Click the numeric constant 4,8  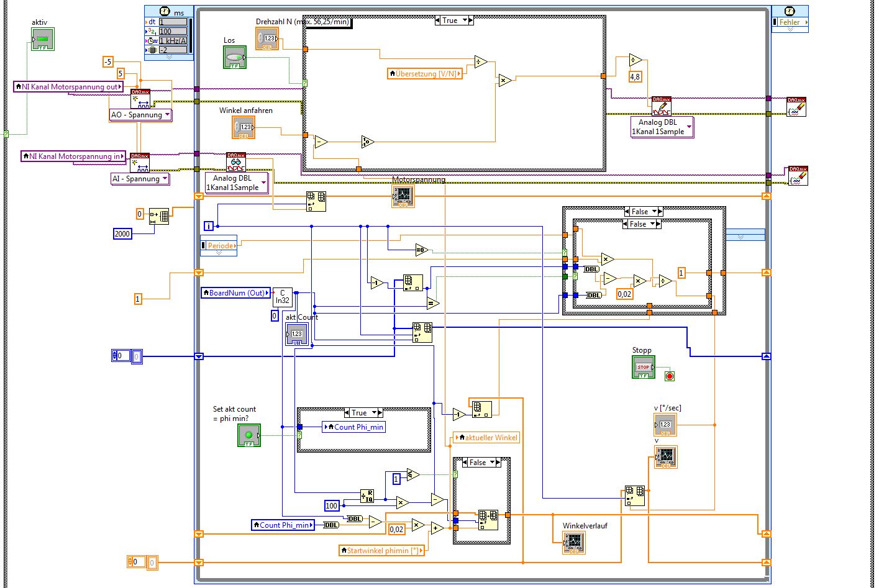(x=635, y=77)
